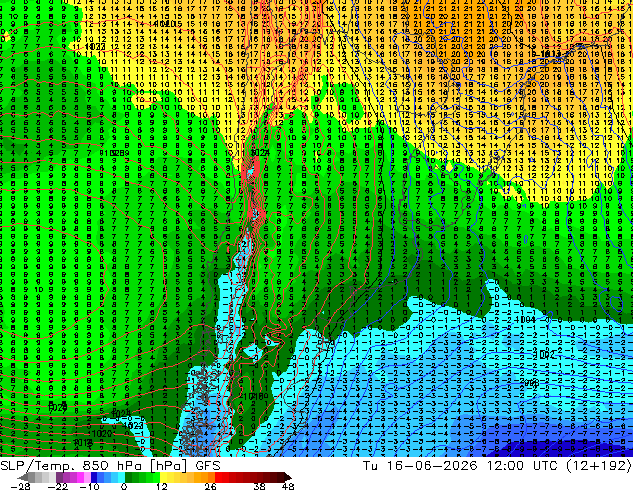
Task: Click the 1023 isobar label
Action: [134, 426]
